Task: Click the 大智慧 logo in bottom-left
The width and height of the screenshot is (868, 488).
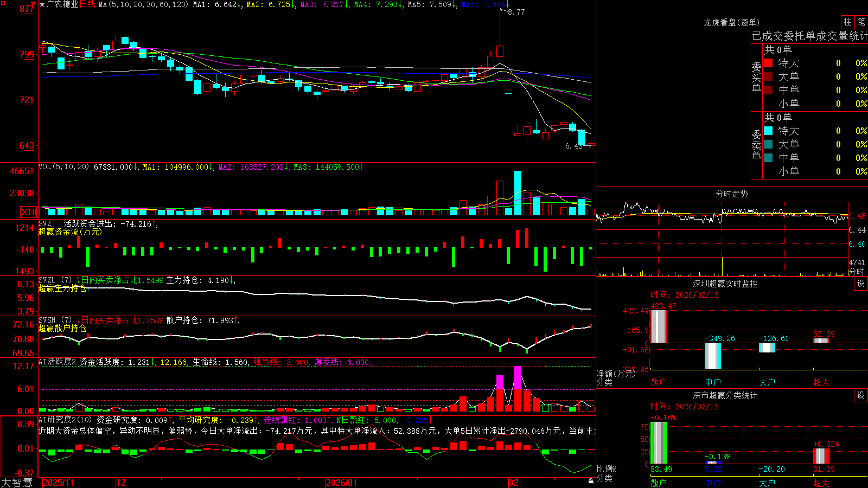Action: (17, 483)
